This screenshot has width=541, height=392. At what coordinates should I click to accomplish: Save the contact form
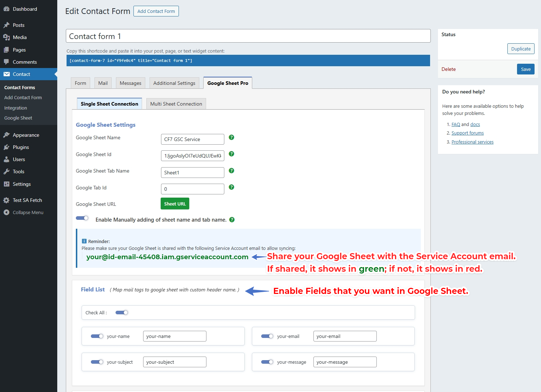coord(525,69)
